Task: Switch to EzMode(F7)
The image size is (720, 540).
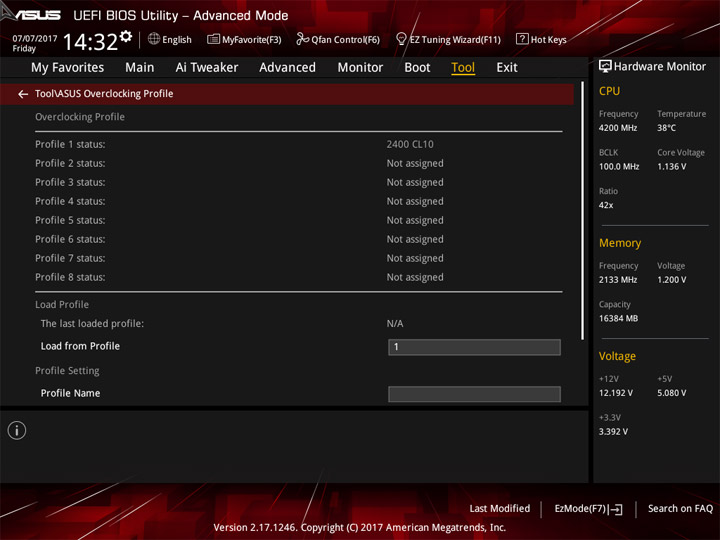Action: (588, 509)
